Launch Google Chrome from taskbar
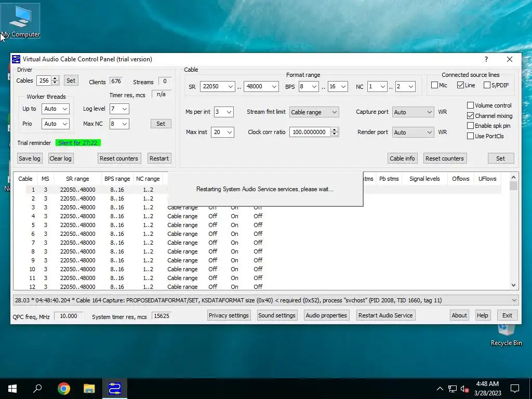The image size is (532, 399). (x=63, y=389)
